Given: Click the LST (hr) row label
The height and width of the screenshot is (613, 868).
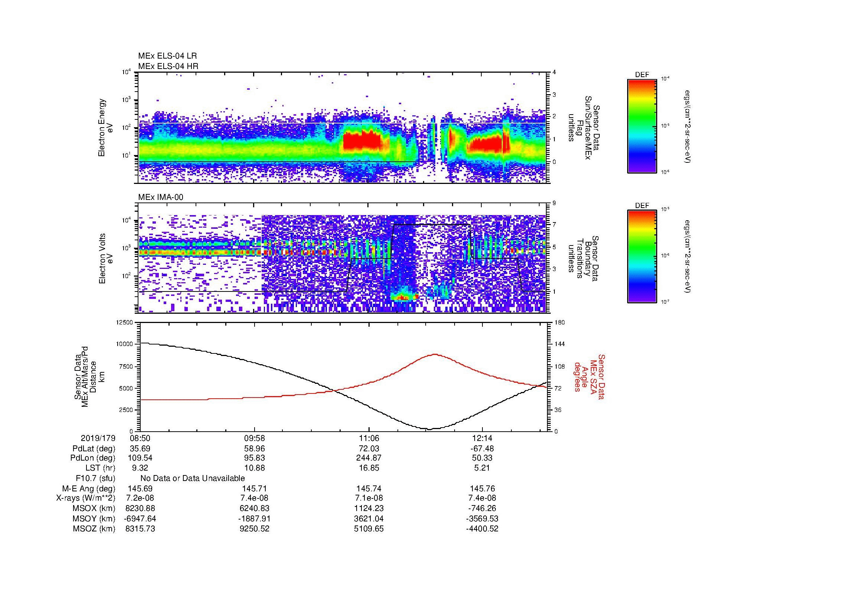Looking at the screenshot, I should click(x=100, y=468).
